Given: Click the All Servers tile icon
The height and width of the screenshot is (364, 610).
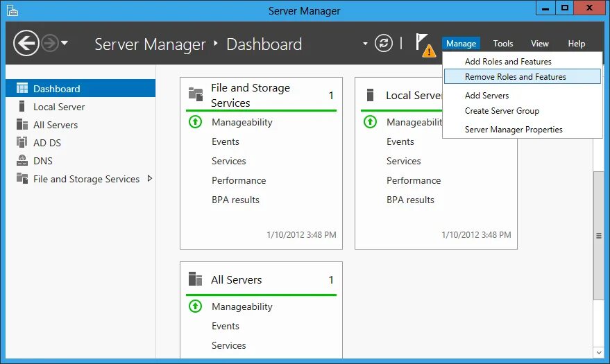Looking at the screenshot, I should (x=195, y=279).
